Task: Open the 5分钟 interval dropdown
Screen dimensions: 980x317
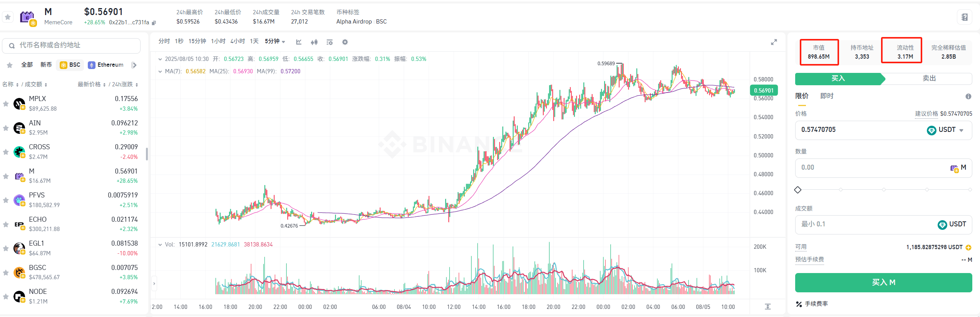Action: pos(275,42)
